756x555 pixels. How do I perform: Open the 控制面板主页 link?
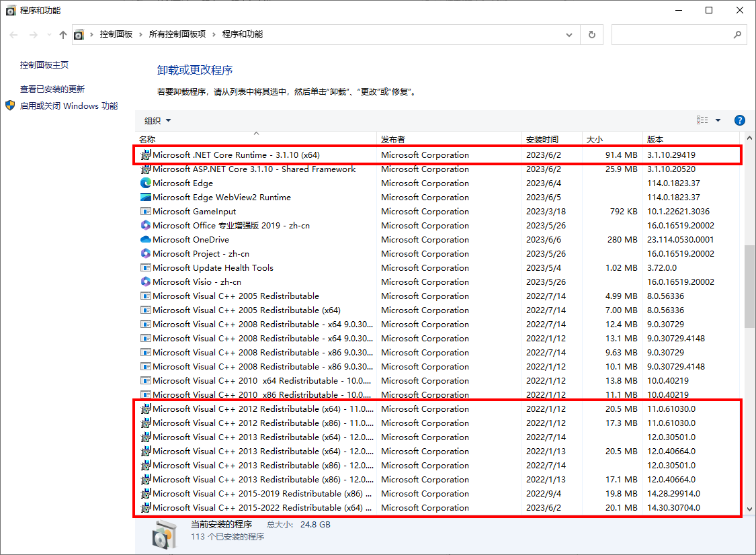[x=44, y=65]
